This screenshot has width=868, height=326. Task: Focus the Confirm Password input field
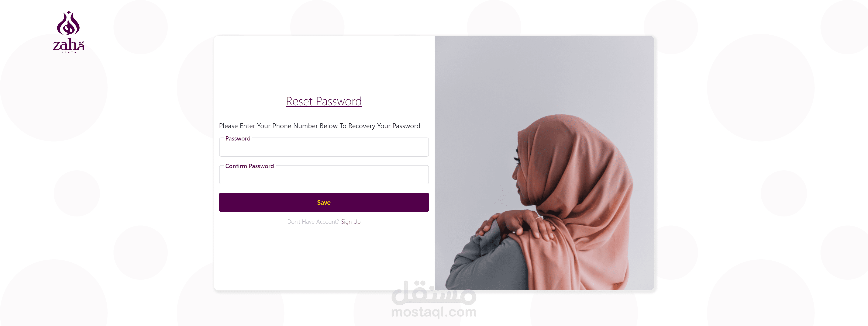pos(324,175)
